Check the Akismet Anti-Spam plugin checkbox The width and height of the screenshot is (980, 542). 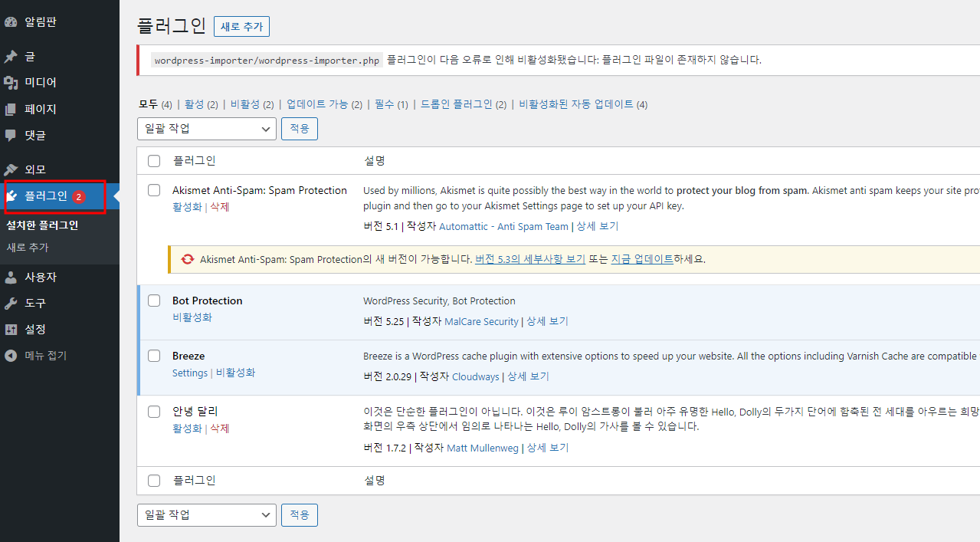[x=154, y=190]
